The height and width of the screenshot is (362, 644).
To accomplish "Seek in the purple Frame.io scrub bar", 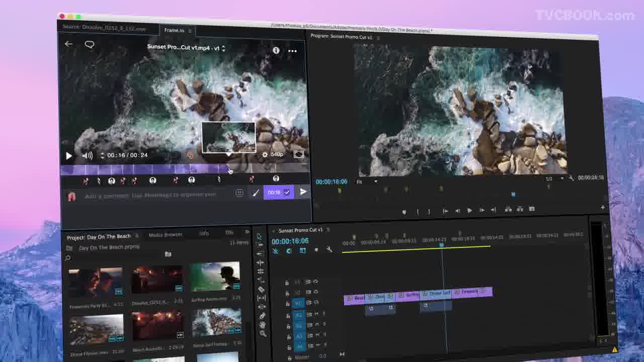I will click(185, 170).
